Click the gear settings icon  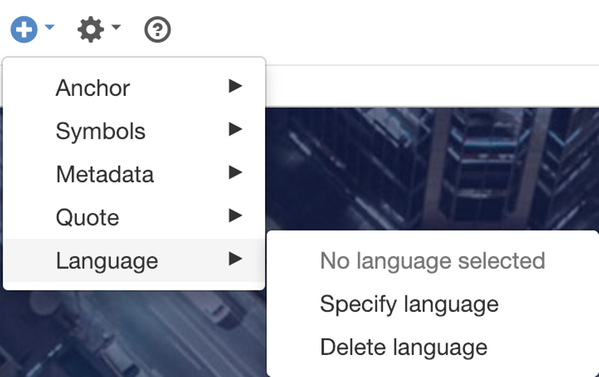click(x=91, y=29)
